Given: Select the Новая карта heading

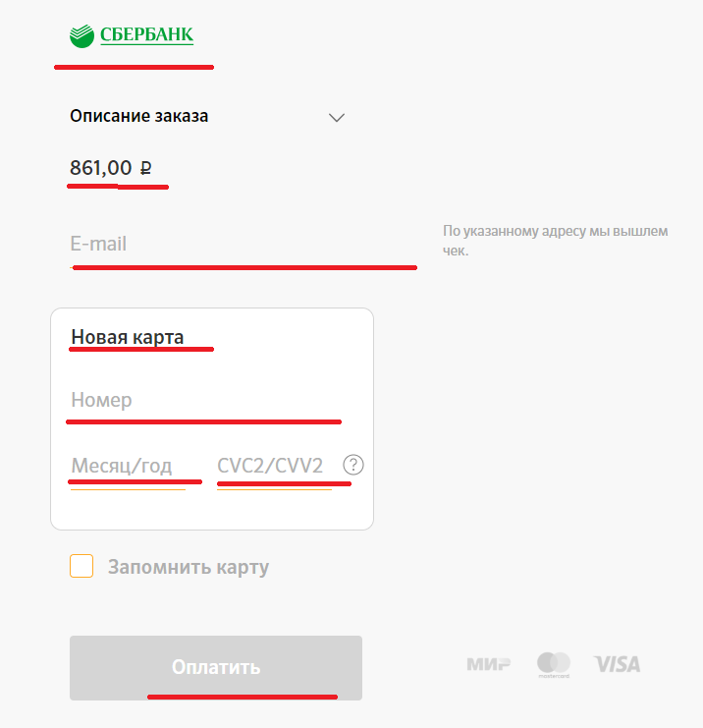Looking at the screenshot, I should pyautogui.click(x=128, y=338).
